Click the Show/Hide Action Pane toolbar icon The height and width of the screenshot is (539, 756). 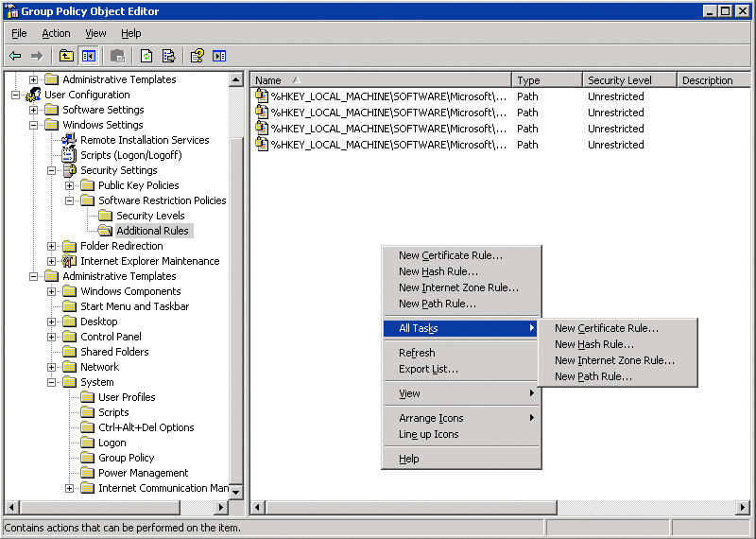pyautogui.click(x=219, y=56)
